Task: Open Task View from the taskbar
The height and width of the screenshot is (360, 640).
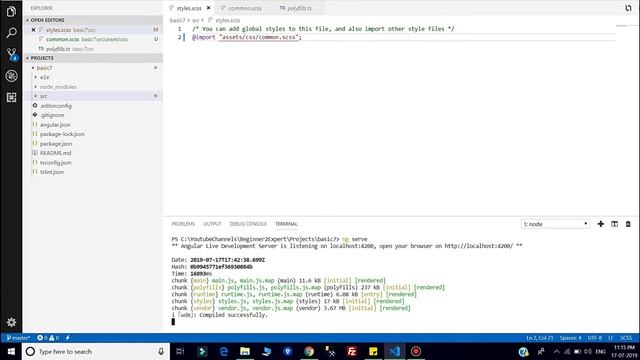Action: (180, 351)
